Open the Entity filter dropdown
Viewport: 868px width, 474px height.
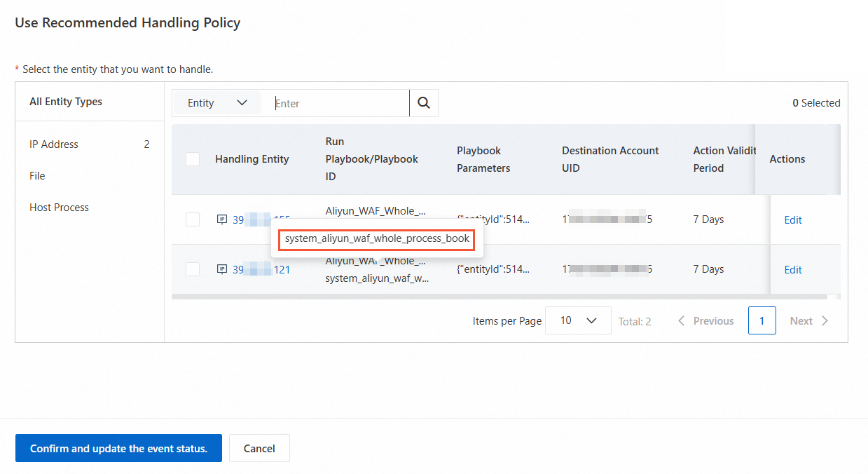(217, 103)
